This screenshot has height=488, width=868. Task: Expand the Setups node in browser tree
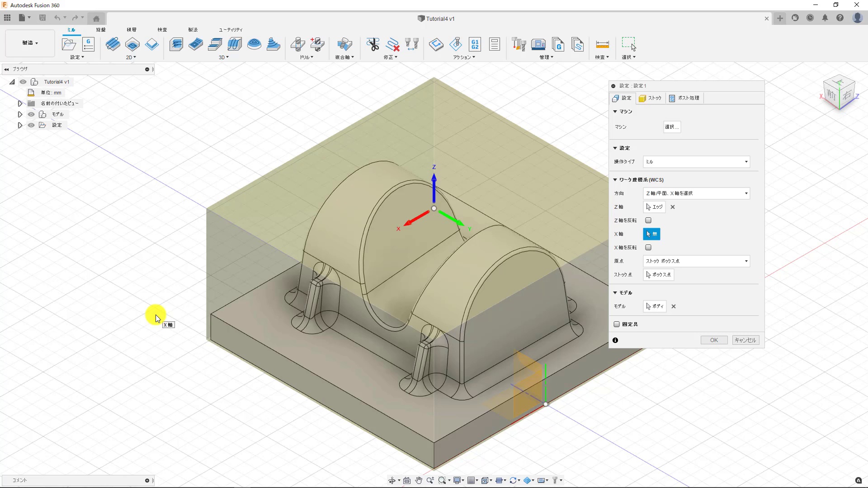pos(20,125)
